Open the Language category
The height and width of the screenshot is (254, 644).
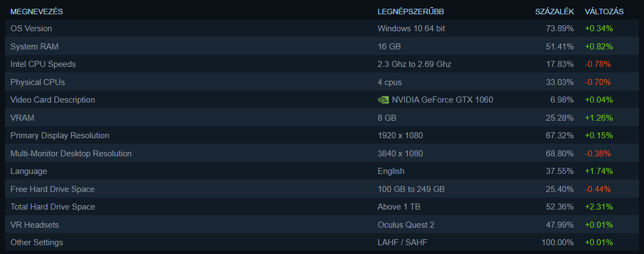click(29, 171)
